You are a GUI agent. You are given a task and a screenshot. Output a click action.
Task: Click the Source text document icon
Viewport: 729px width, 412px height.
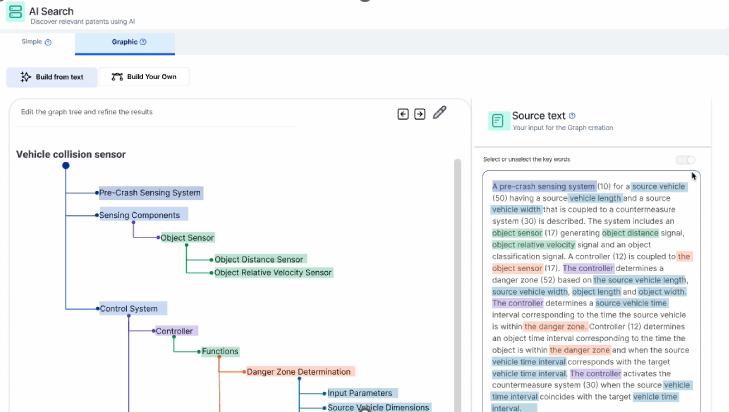pyautogui.click(x=497, y=121)
